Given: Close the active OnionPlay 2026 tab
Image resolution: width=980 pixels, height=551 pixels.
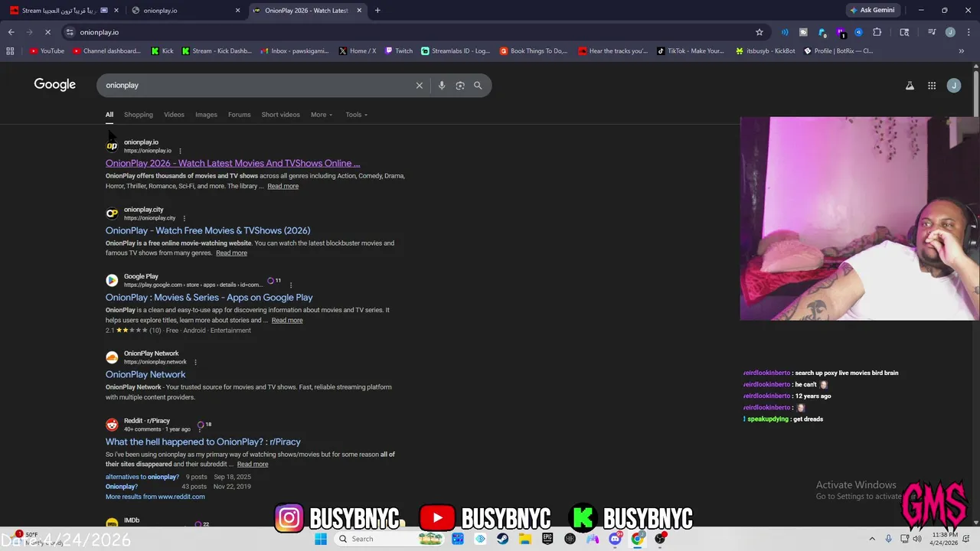Looking at the screenshot, I should pos(359,11).
